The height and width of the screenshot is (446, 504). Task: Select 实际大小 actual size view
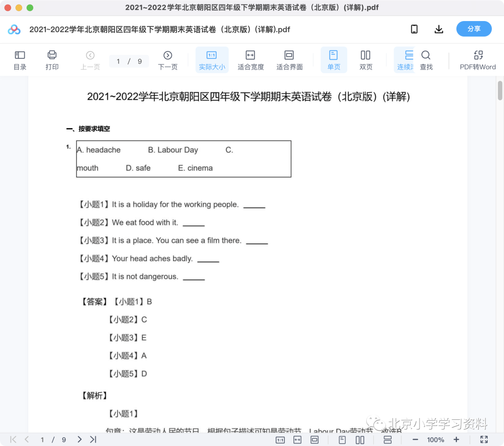[212, 60]
